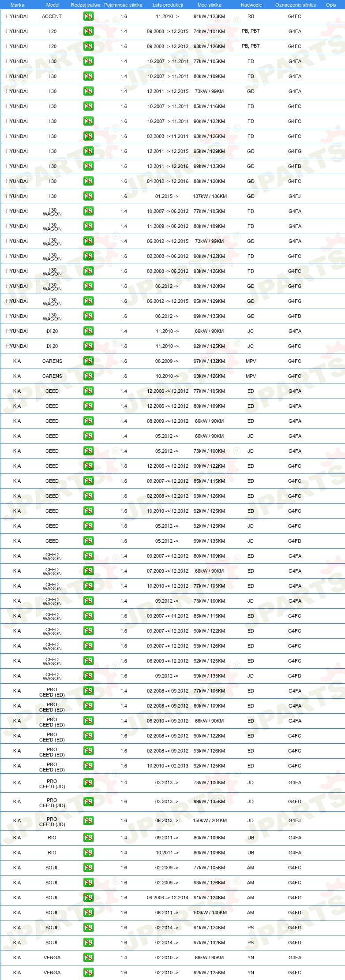Click fuel icon in PRO CEE'D (JD) 150kW row
This screenshot has width=345, height=980.
click(88, 820)
